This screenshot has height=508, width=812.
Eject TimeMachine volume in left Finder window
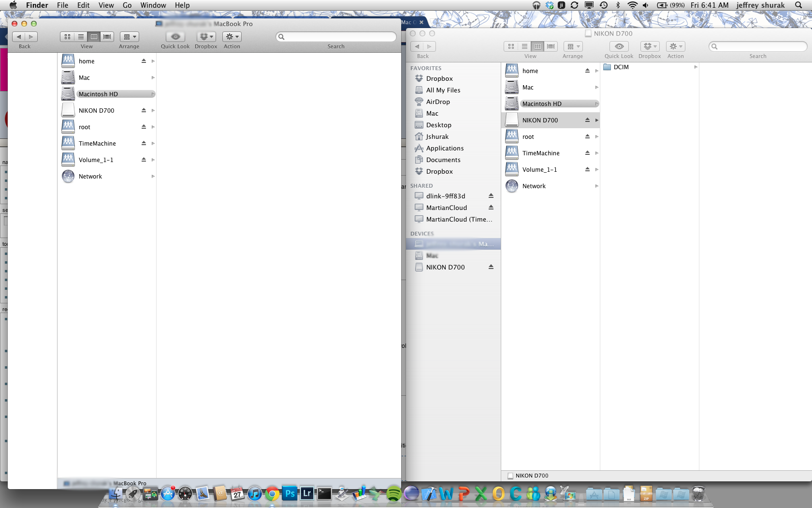(144, 143)
